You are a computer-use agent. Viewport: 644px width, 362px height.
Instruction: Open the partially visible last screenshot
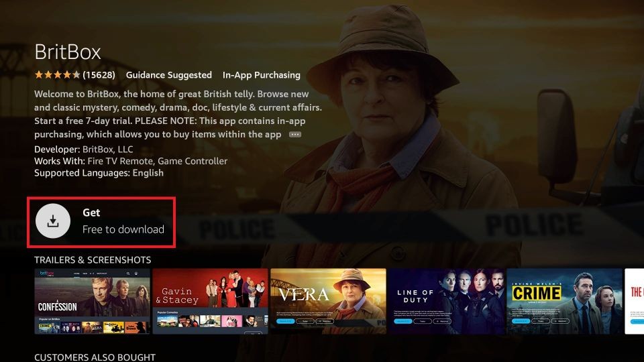tap(634, 301)
